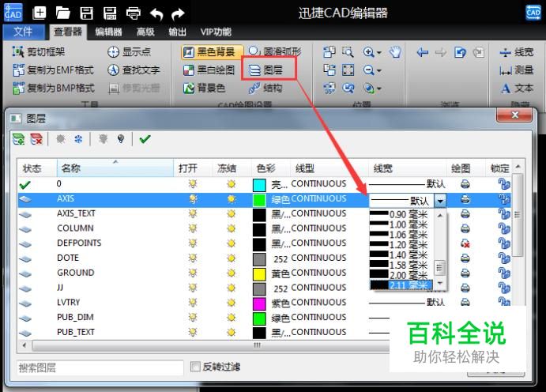546x392 pixels.
Task: Click the 文本 text tool
Action: [517, 89]
